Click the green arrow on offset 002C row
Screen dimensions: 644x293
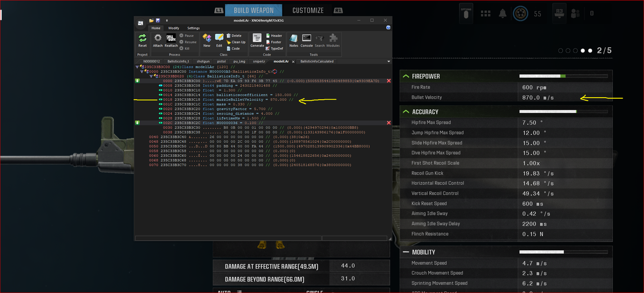137,123
